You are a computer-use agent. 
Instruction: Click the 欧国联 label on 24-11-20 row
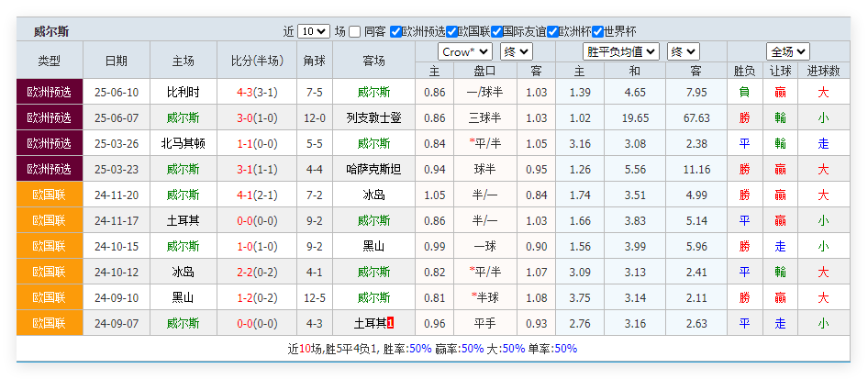50,195
